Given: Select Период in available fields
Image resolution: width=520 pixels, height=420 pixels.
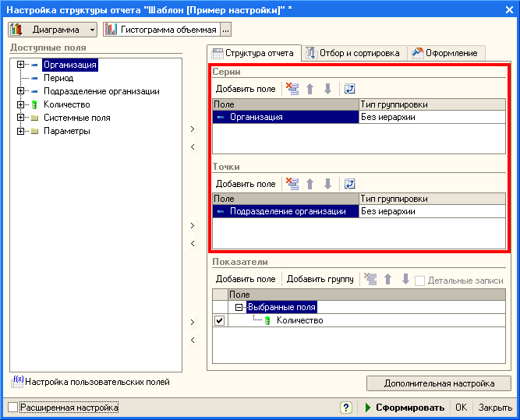Looking at the screenshot, I should click(x=58, y=78).
